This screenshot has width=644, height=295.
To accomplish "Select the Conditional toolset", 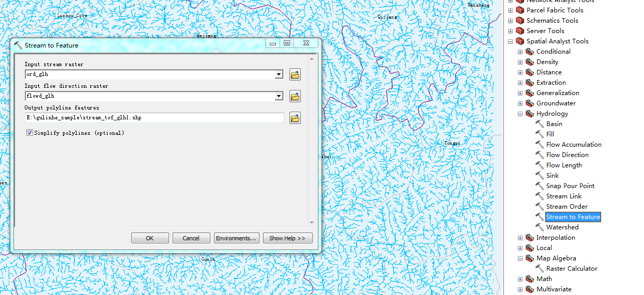I will click(x=553, y=52).
